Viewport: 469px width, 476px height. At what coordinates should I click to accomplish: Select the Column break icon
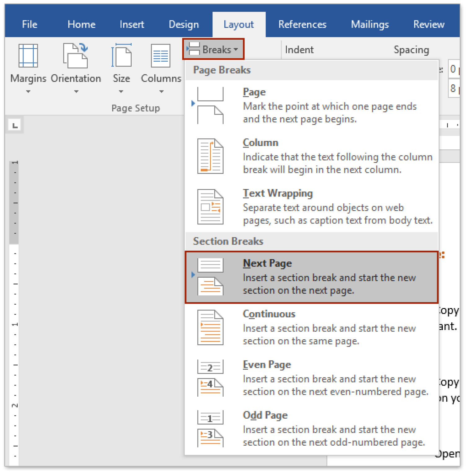(x=210, y=156)
